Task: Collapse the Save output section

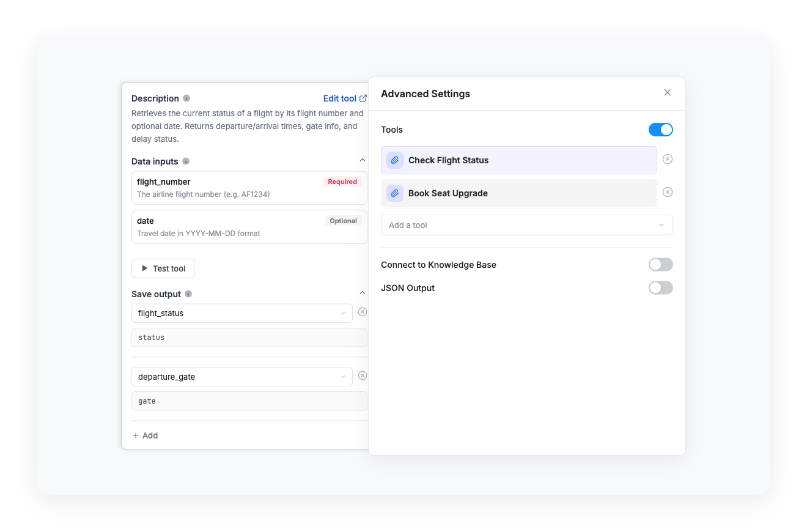Action: pyautogui.click(x=362, y=292)
